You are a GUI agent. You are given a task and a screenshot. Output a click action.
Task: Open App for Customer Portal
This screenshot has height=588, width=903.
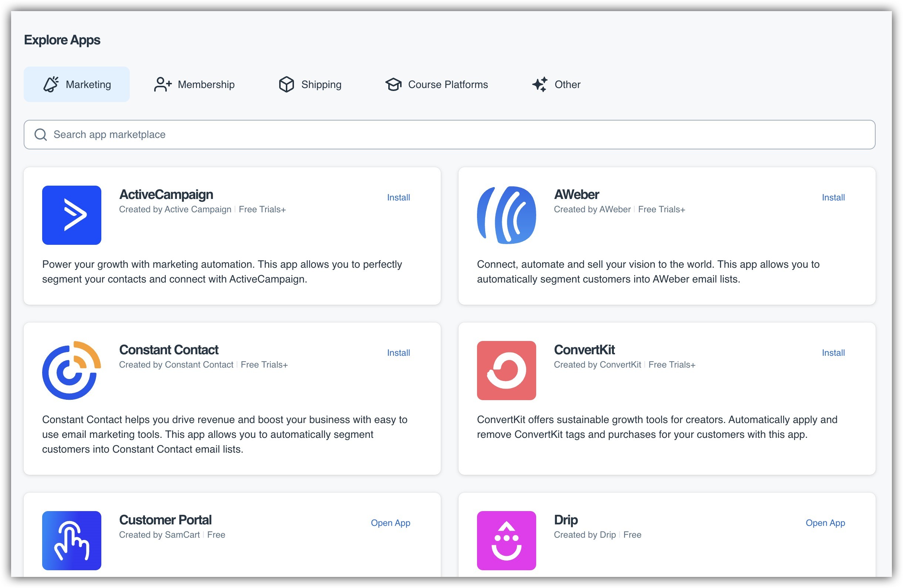[390, 523]
